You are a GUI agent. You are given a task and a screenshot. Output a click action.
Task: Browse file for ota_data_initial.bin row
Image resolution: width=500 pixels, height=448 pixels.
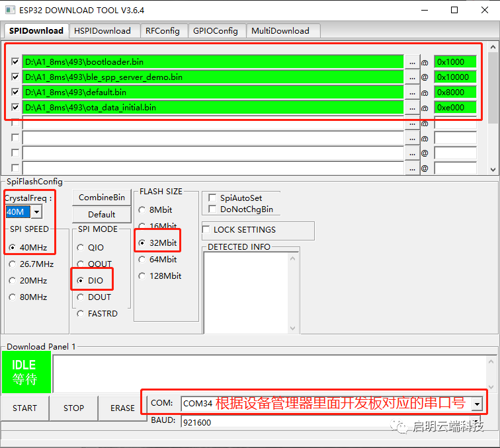(412, 108)
